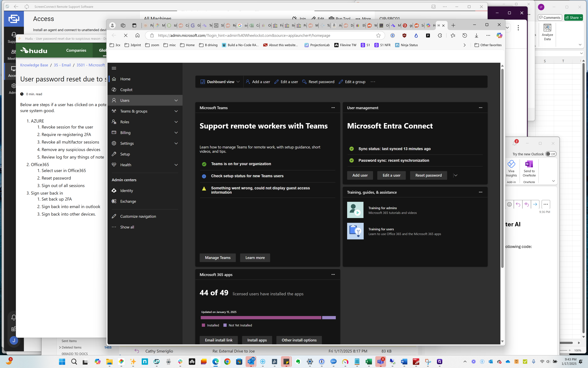Open Google Chrome from the taskbar
This screenshot has height=368, width=588.
227,362
